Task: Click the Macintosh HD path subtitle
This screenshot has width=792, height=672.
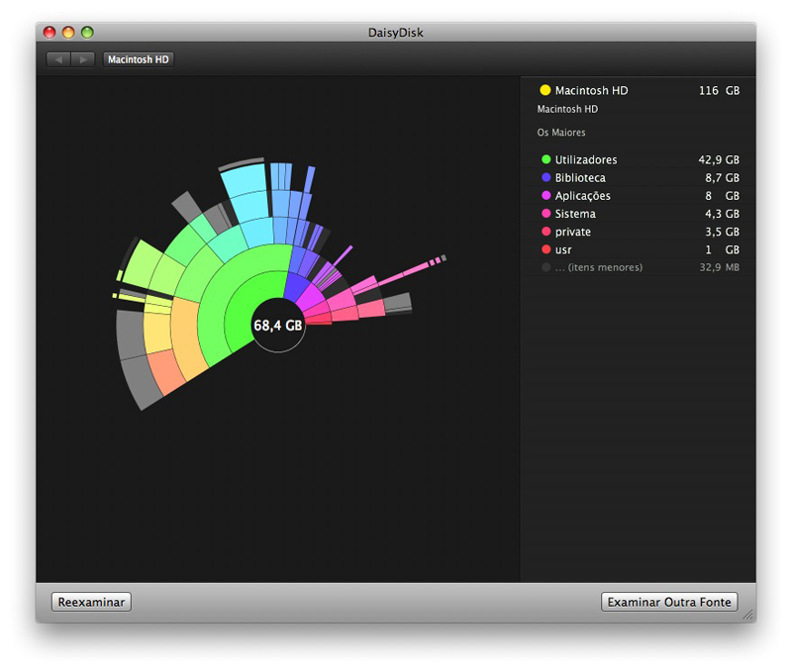Action: pyautogui.click(x=567, y=109)
